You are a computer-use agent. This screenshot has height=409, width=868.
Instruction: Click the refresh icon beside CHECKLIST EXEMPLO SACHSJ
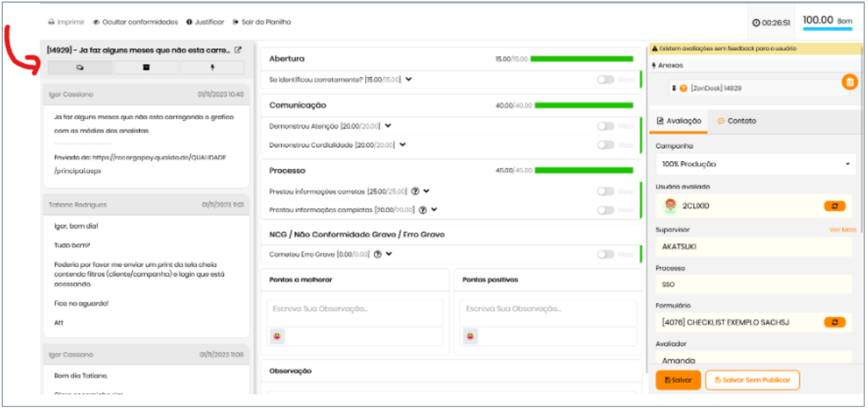834,322
